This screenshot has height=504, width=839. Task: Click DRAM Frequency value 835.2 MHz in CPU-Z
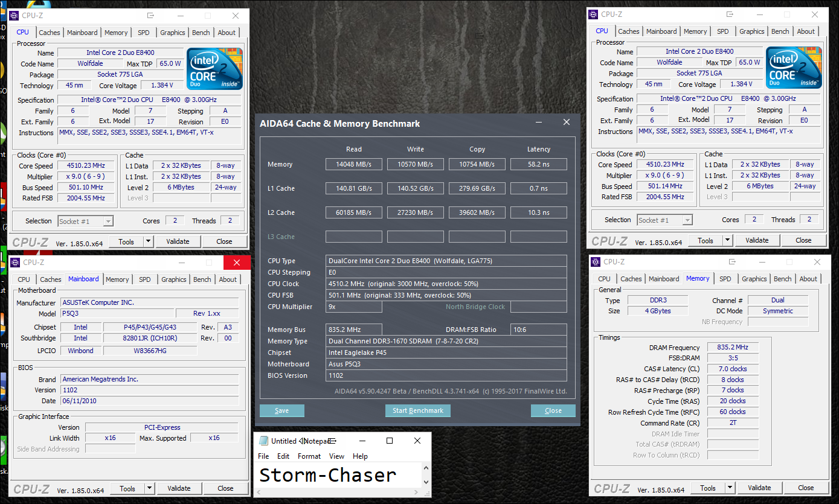point(733,348)
